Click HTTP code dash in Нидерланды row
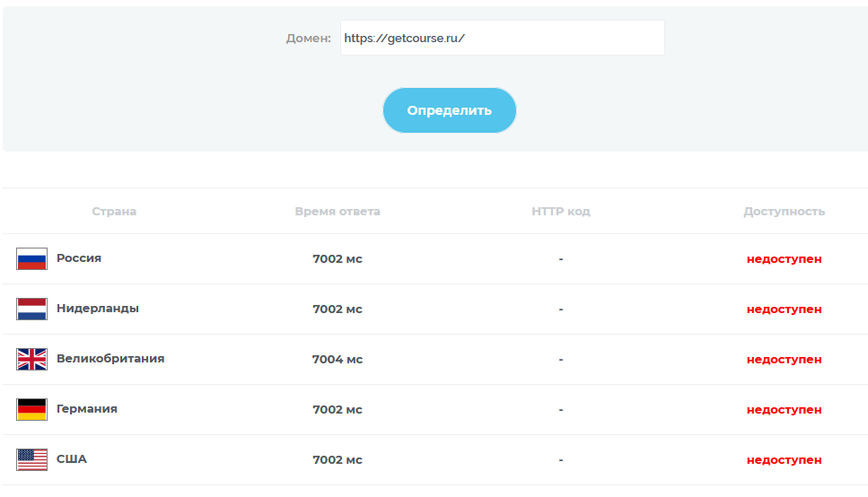Screen dimensions: 868x497 (561, 310)
